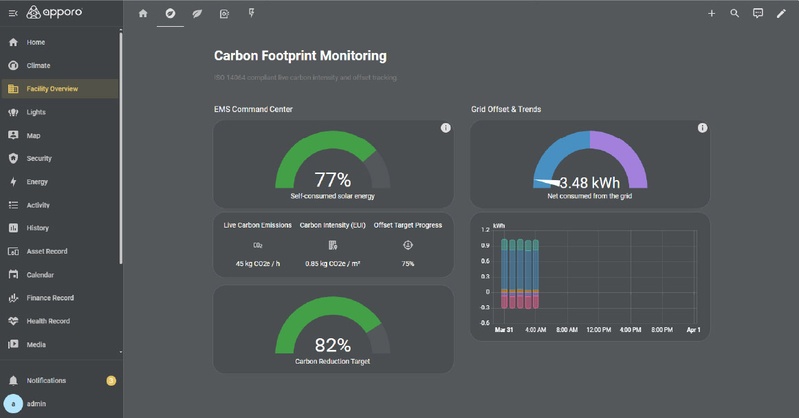Collapse the sidebar with the menu icon
The width and height of the screenshot is (799, 418).
(x=13, y=13)
